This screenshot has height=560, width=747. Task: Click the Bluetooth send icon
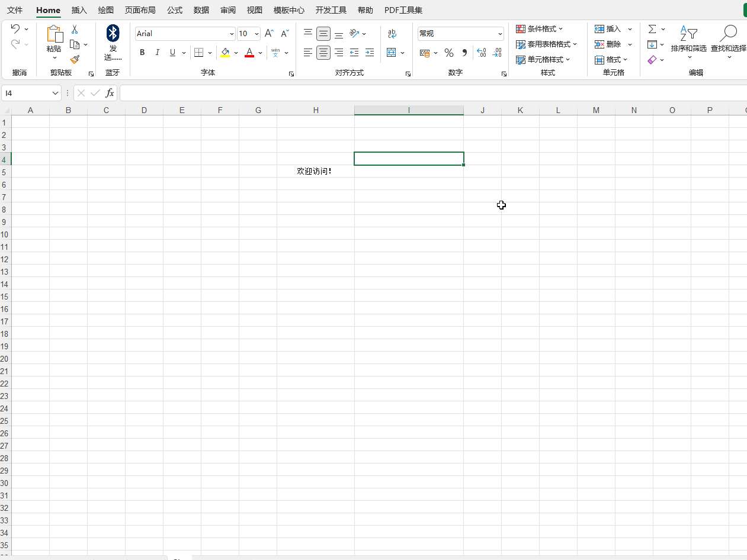113,33
